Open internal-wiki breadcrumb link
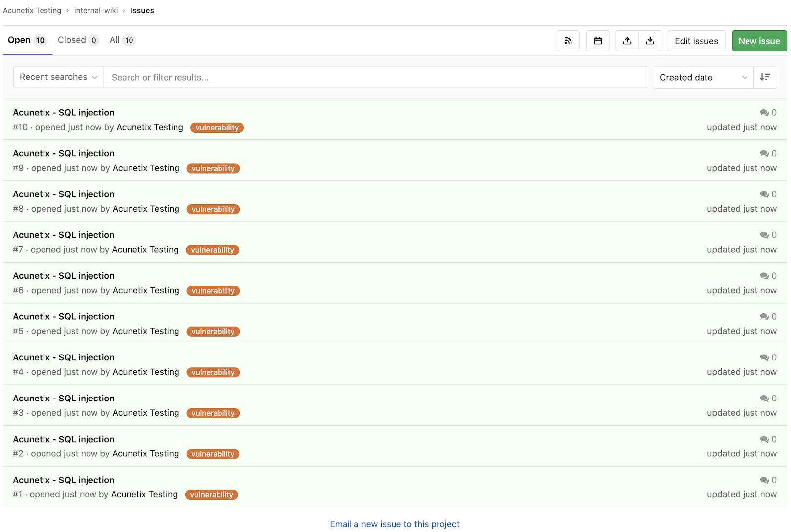Image resolution: width=791 pixels, height=532 pixels. click(96, 10)
